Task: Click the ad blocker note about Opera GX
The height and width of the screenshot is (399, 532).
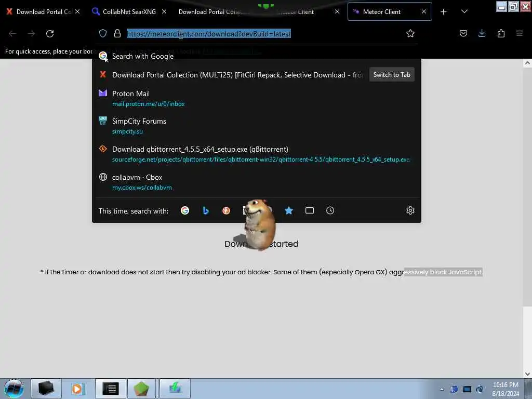Action: pos(261,272)
